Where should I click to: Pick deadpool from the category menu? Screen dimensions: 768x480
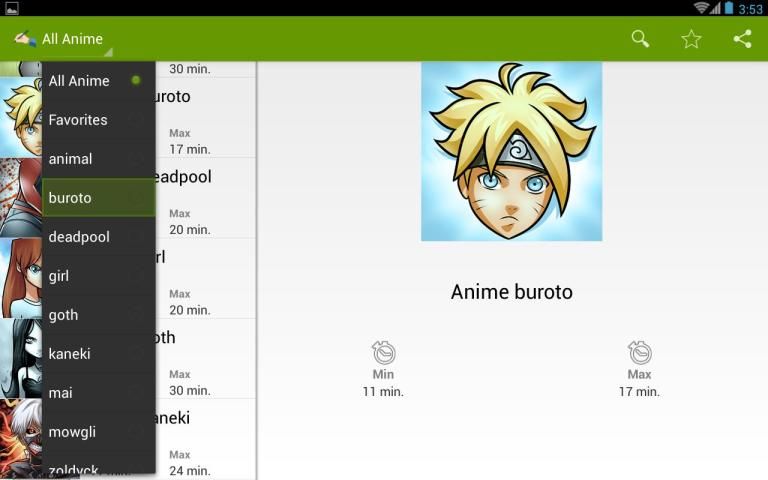tap(99, 237)
